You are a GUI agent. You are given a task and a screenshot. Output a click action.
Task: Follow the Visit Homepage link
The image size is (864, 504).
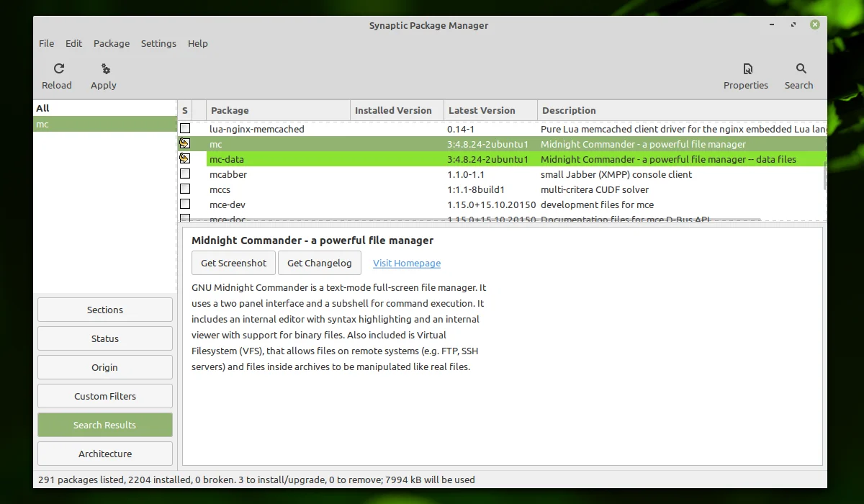point(407,263)
